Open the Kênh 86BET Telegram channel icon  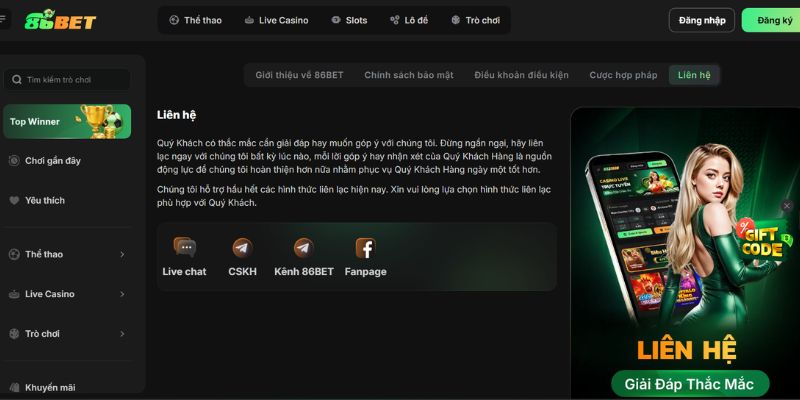point(304,248)
